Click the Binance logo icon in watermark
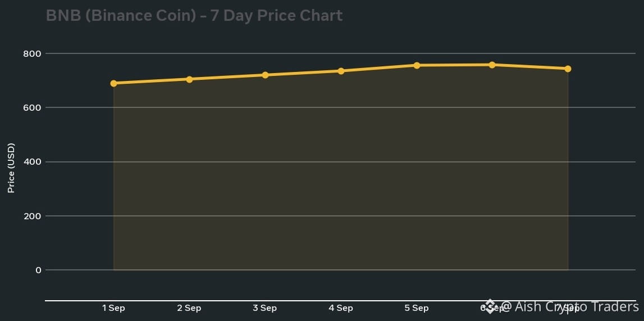 click(490, 307)
